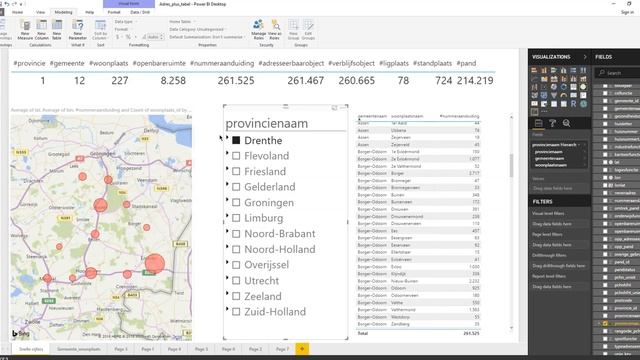This screenshot has width=640, height=360.
Task: Select the Gauge visual icon
Action: [564, 96]
